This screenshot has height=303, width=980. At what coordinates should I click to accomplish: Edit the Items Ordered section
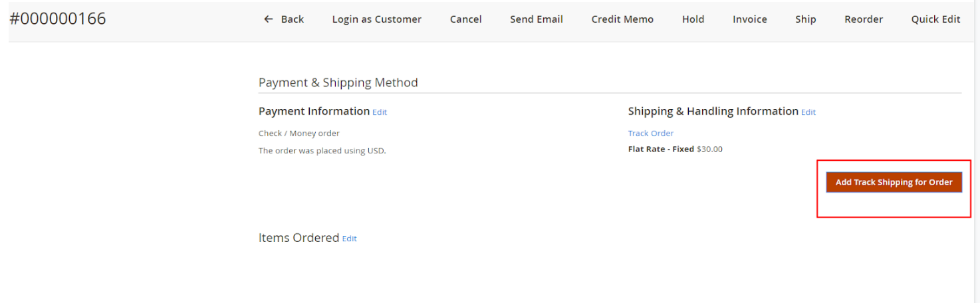tap(349, 239)
